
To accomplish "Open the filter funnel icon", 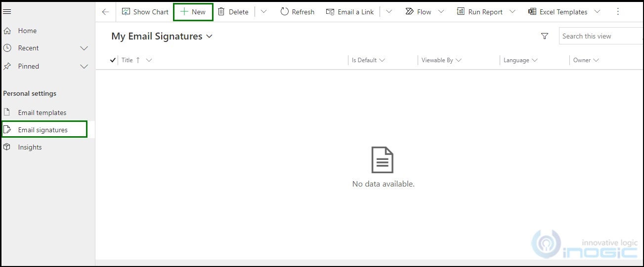I will click(x=545, y=36).
